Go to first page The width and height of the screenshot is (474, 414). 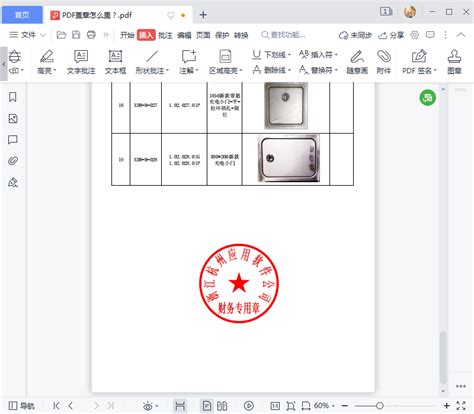[56, 406]
